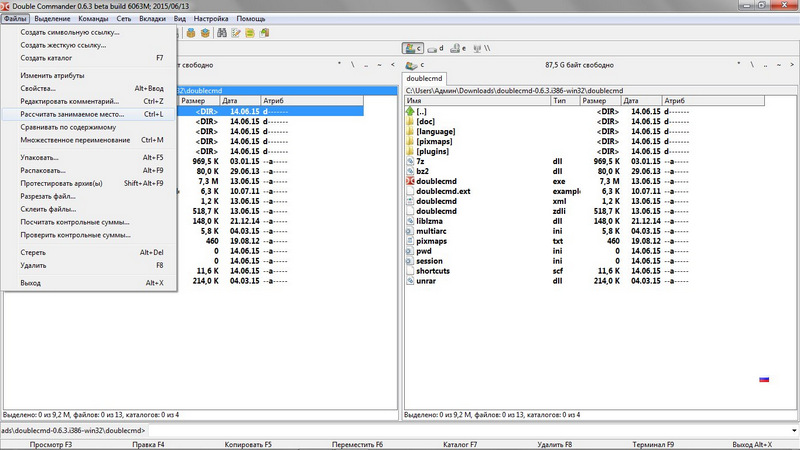Select the unrar dll file icon
The height and width of the screenshot is (450, 800).
410,281
